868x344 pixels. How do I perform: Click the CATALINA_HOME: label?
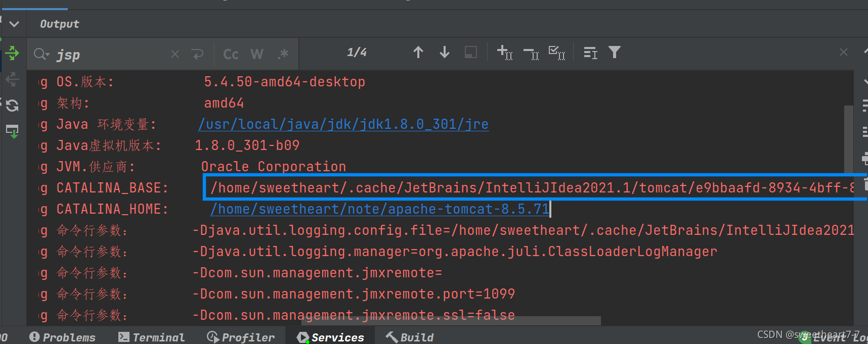pos(112,209)
